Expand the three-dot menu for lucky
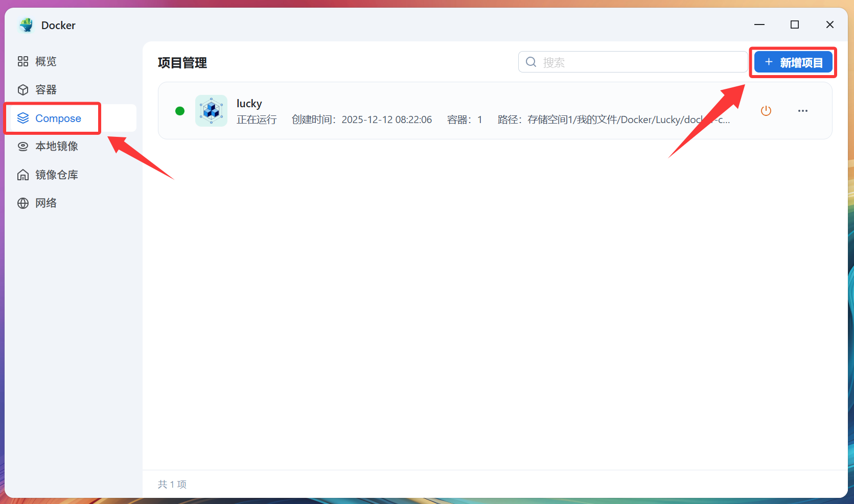The height and width of the screenshot is (504, 854). point(802,111)
